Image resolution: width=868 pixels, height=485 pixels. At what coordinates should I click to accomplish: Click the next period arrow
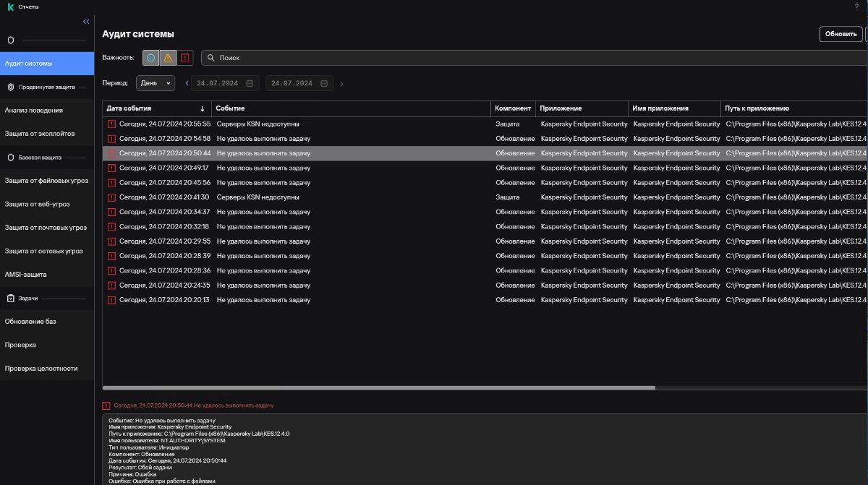341,84
